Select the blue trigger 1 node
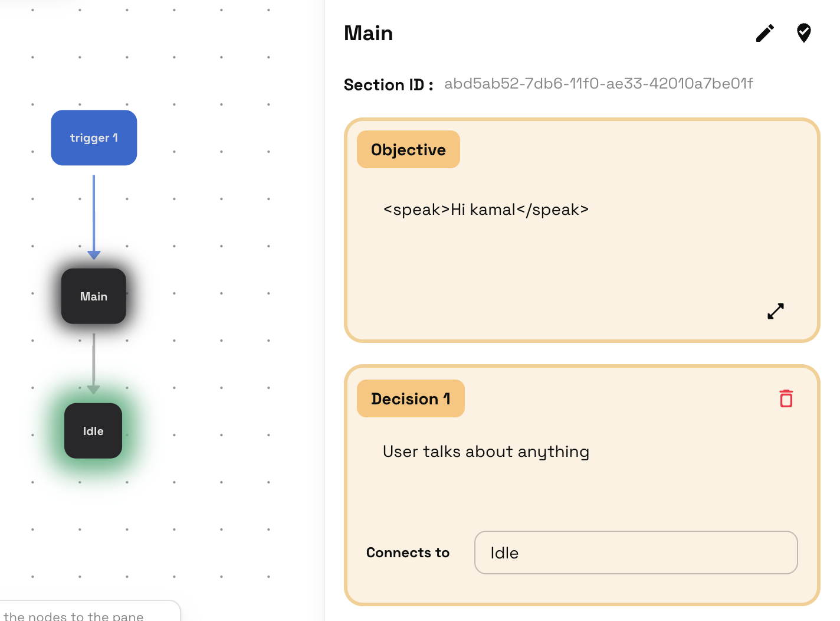Screen dimensions: 840x621 point(94,138)
